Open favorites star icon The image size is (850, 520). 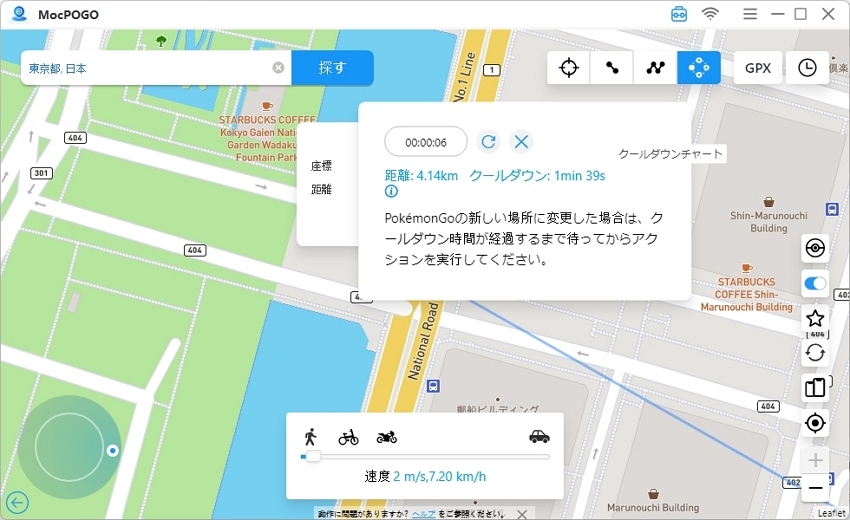tap(815, 318)
